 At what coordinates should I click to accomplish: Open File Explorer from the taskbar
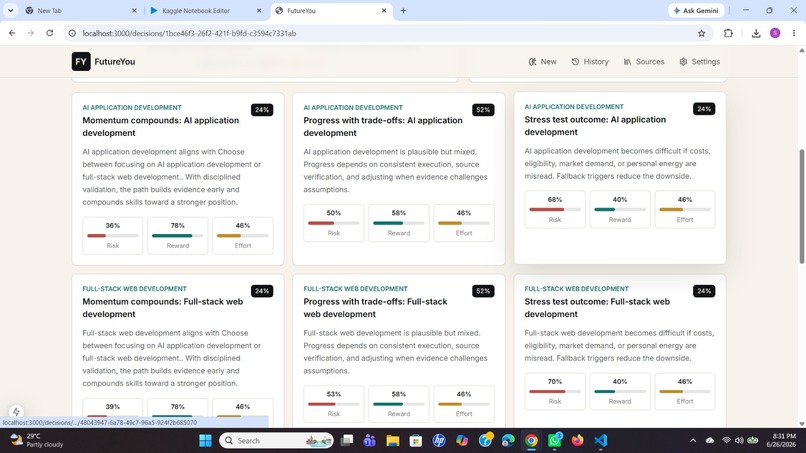pos(393,441)
